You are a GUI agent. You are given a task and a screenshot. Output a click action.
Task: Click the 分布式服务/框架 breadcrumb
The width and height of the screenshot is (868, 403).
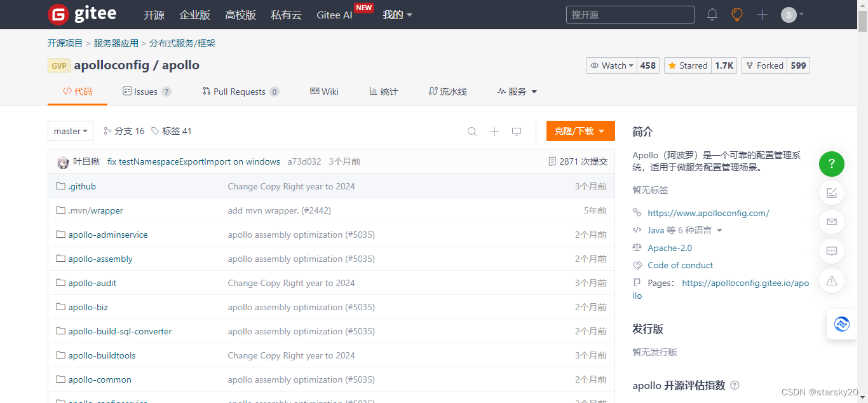[182, 43]
